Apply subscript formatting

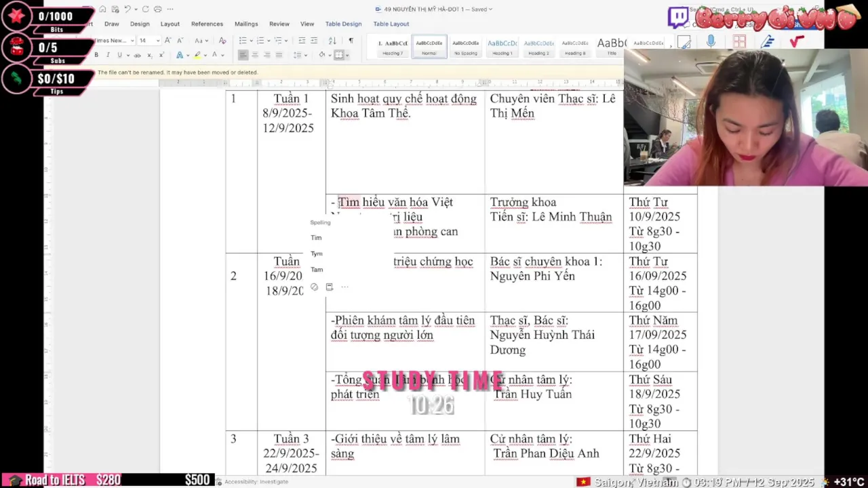tap(149, 55)
